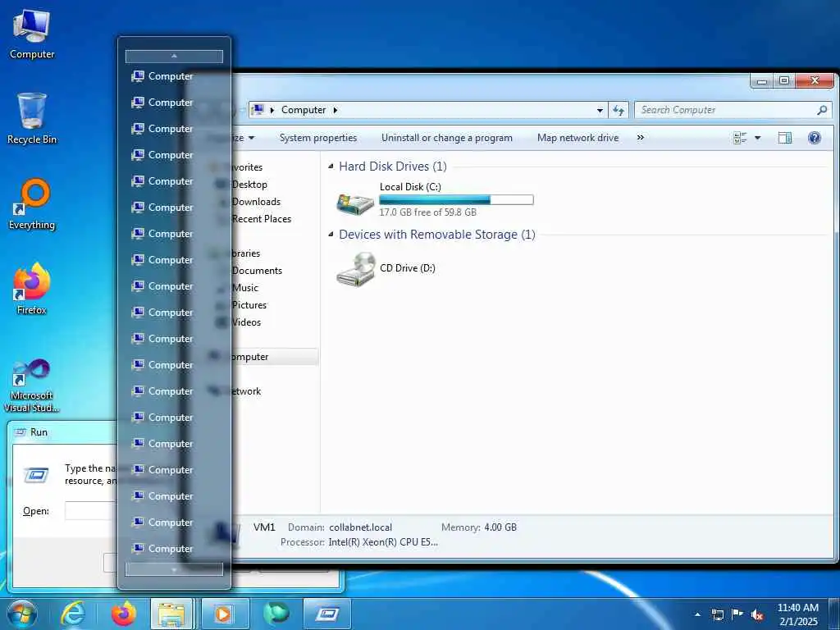
Task: Click the Show desktop strip on taskbar
Action: [x=834, y=614]
